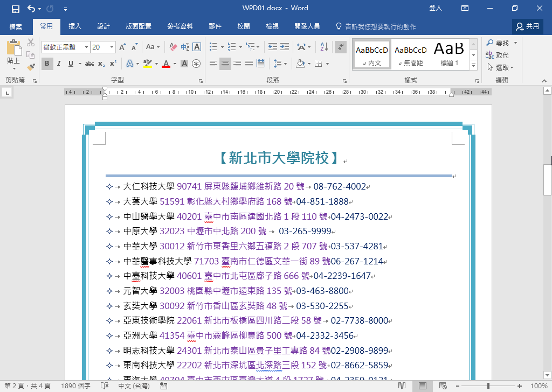This screenshot has height=392, width=552.
Task: Activate the Format Painter brush
Action: [31, 66]
